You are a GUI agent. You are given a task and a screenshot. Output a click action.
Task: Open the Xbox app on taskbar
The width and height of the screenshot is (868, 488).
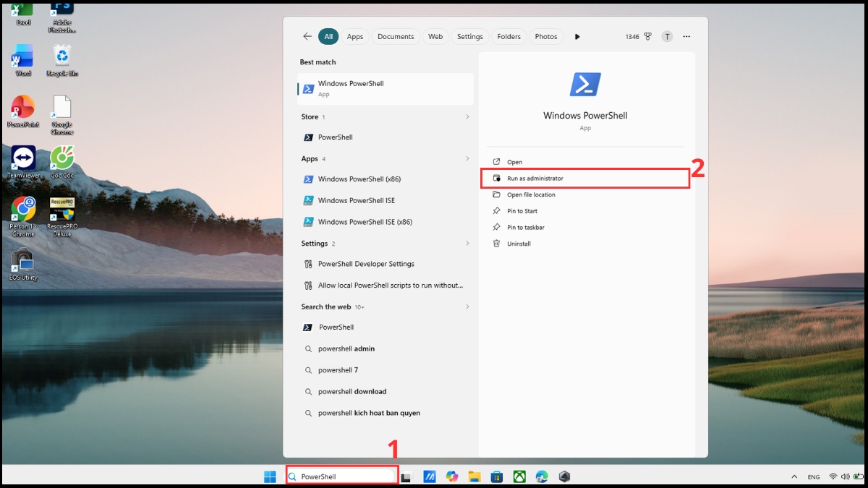click(519, 476)
